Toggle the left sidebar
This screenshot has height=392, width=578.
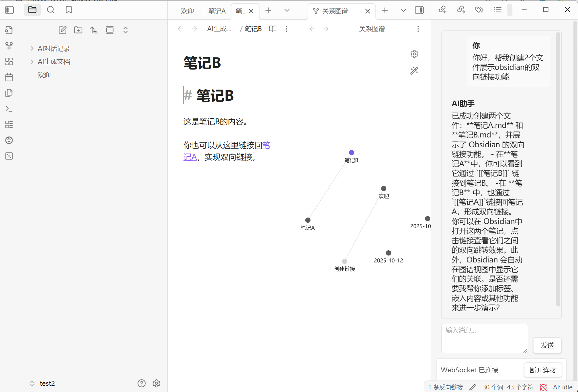pos(10,10)
